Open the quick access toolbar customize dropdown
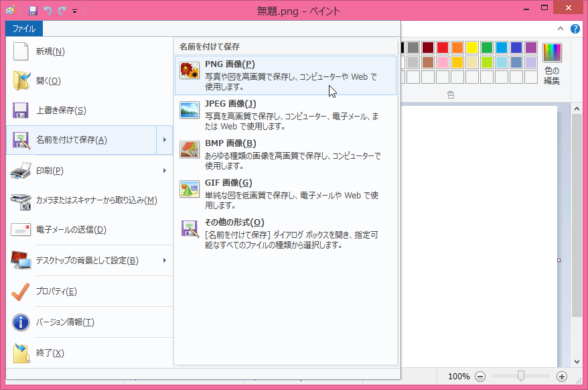This screenshot has width=588, height=390. (x=74, y=11)
